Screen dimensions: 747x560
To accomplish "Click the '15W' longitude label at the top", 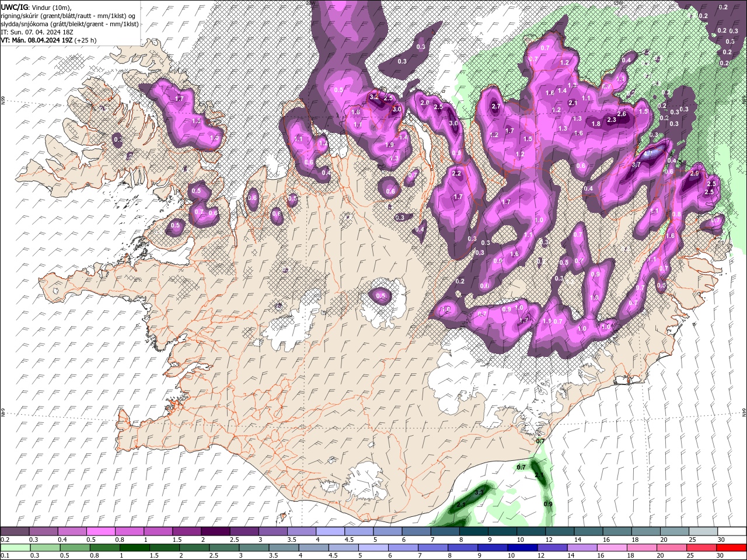I will point(618,2).
